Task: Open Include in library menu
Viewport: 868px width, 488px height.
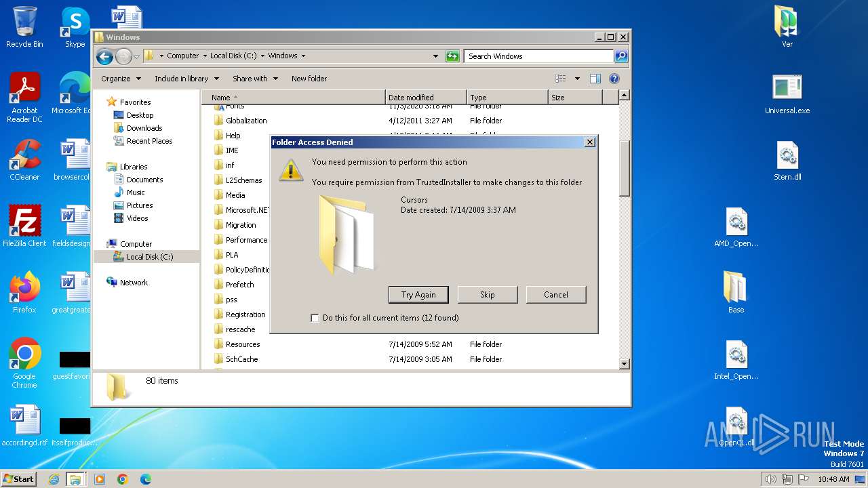Action: coord(186,79)
